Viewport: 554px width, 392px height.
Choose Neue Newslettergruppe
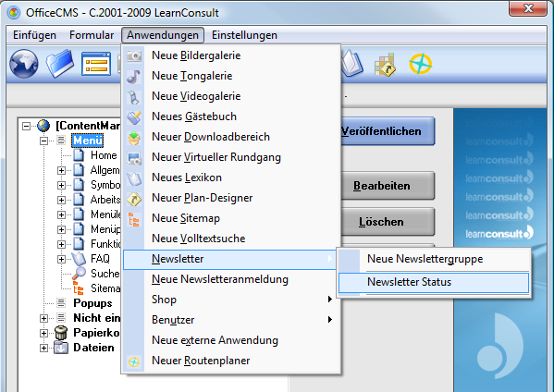pyautogui.click(x=434, y=259)
